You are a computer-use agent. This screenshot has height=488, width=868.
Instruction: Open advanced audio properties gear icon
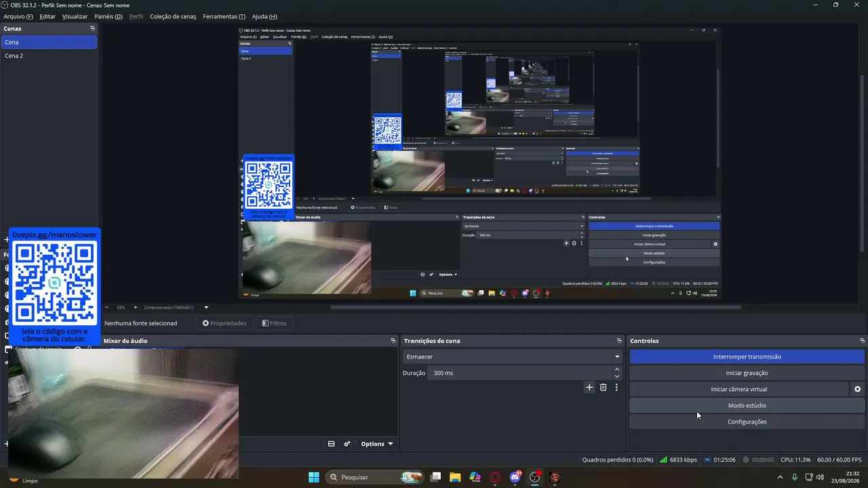(347, 444)
